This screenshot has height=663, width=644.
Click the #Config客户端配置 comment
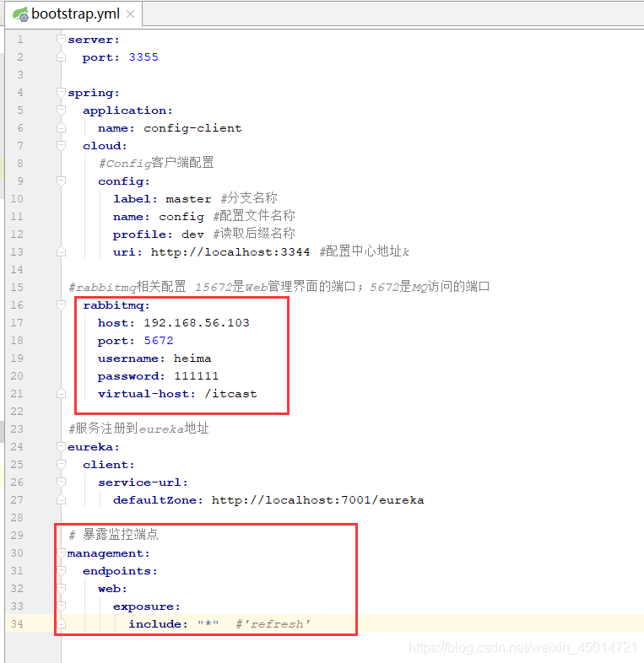click(156, 163)
